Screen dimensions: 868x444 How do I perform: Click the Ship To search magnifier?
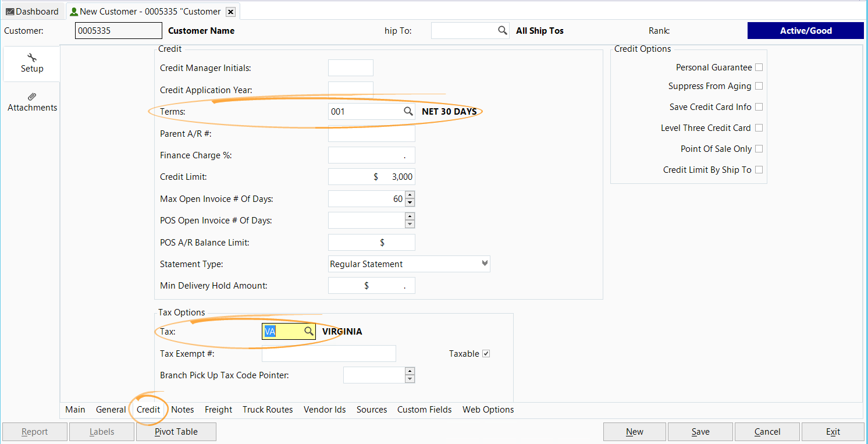click(x=503, y=31)
